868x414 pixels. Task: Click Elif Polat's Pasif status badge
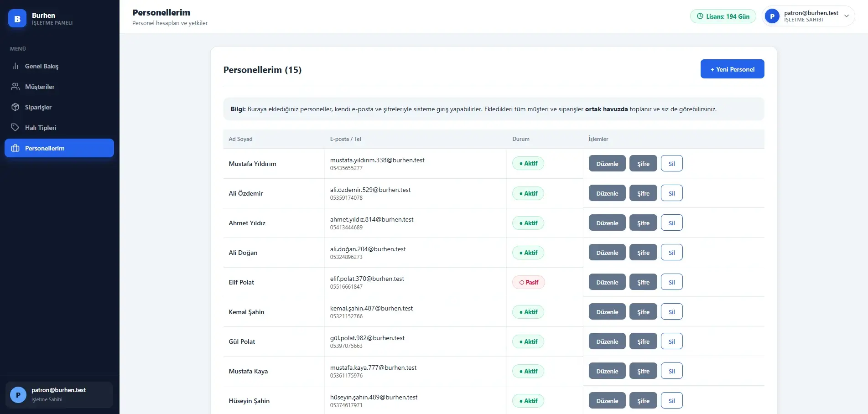528,282
